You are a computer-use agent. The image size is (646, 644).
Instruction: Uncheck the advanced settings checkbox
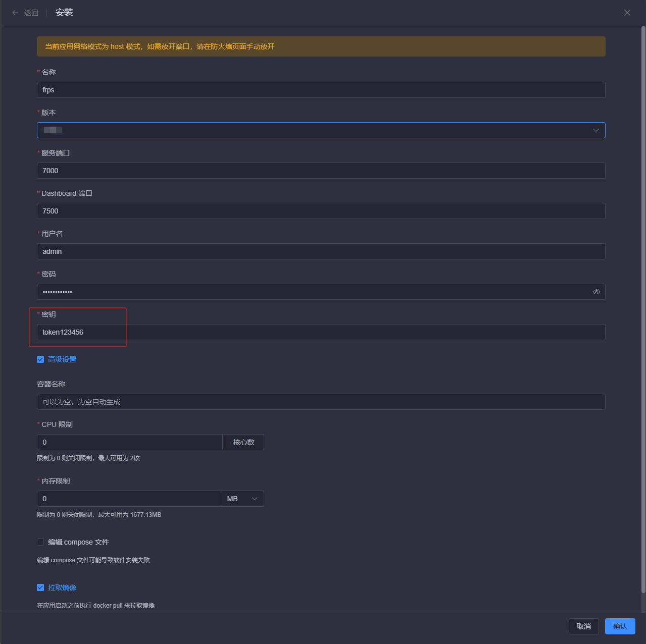(40, 359)
